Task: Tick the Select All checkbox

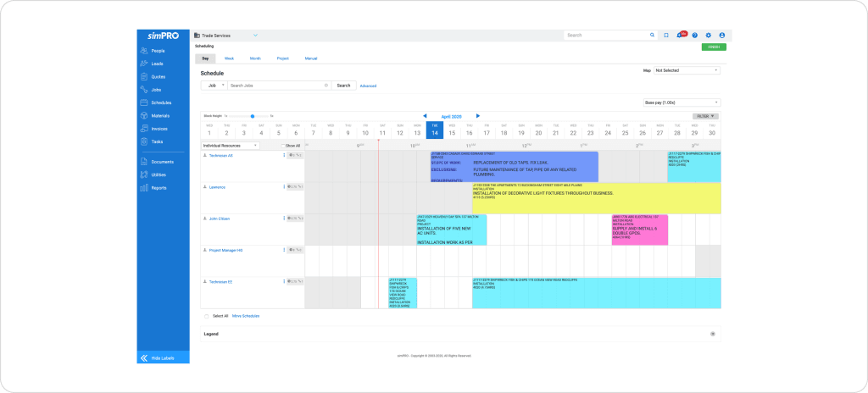Action: pyautogui.click(x=207, y=316)
